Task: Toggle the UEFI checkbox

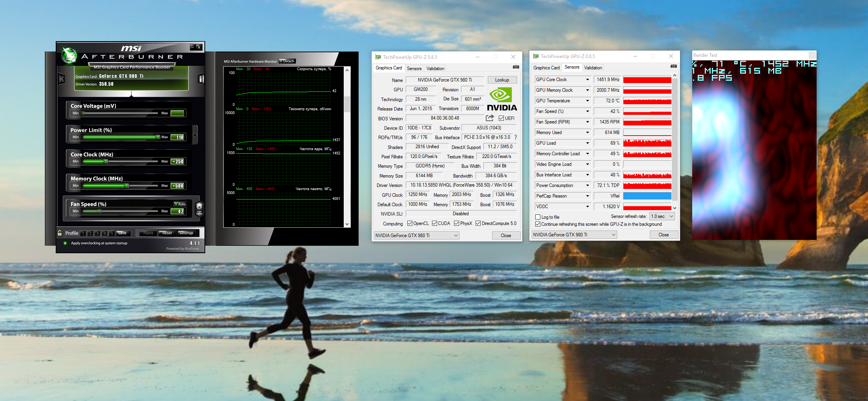Action: [x=501, y=118]
